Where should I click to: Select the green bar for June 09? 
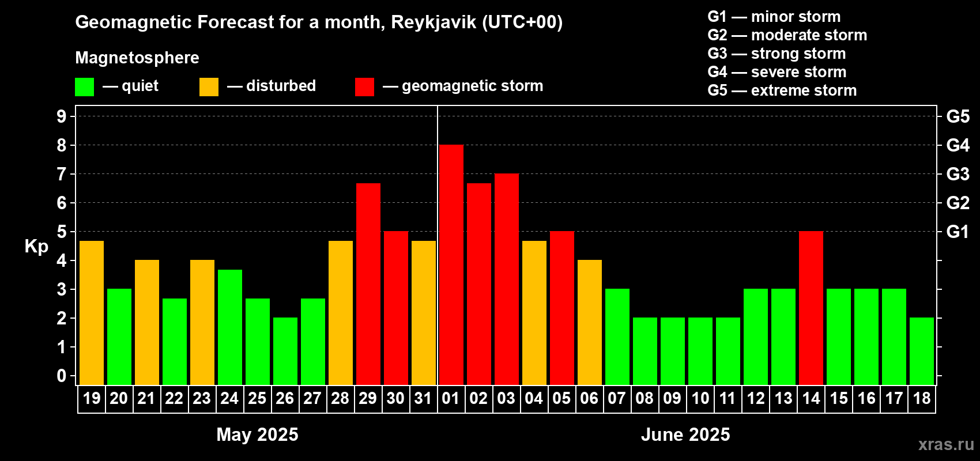pos(673,352)
